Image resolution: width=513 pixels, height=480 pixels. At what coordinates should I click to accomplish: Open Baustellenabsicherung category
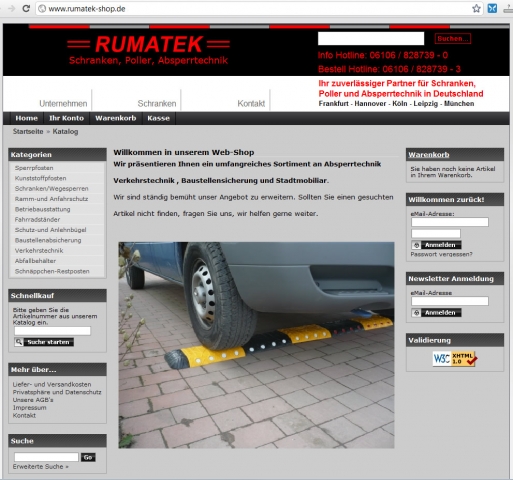pyautogui.click(x=48, y=240)
